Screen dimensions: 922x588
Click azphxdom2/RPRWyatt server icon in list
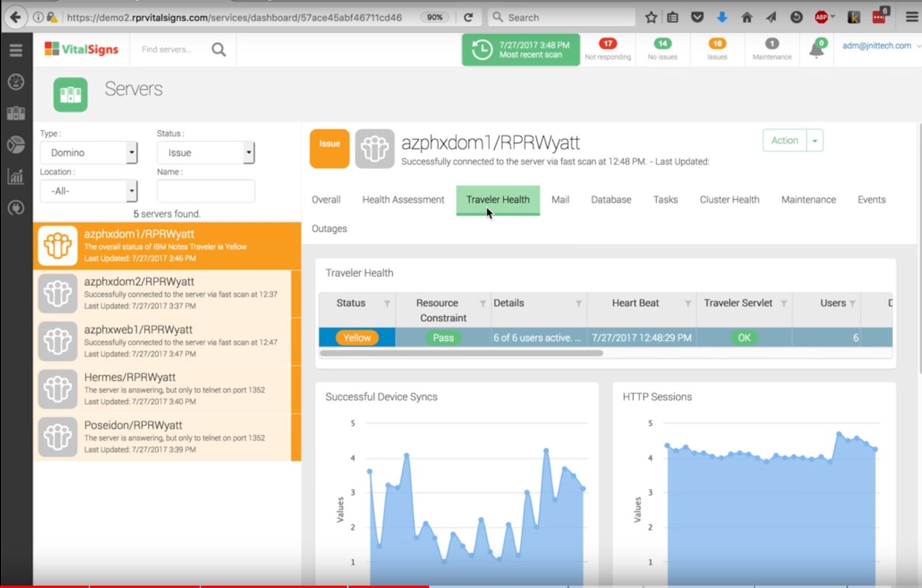(x=58, y=294)
